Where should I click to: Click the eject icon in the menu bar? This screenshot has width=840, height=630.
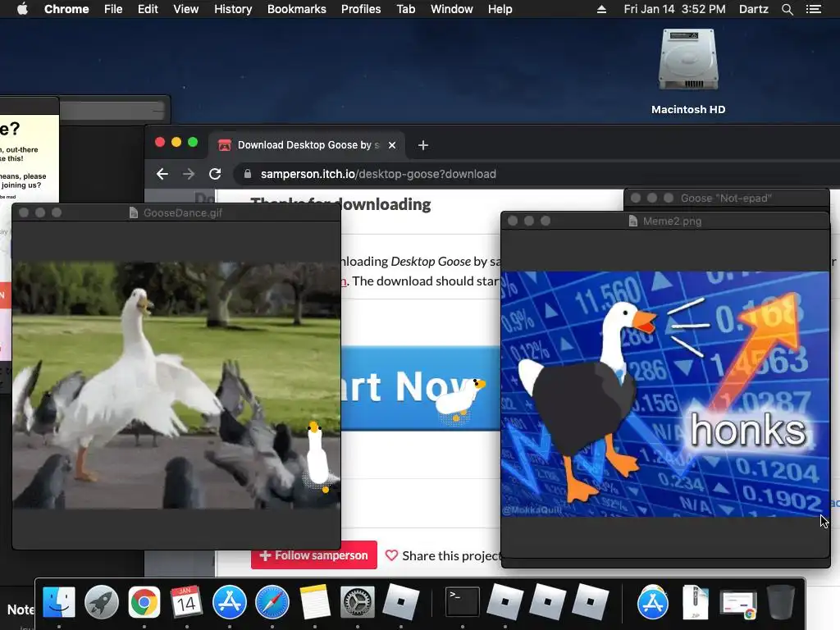click(x=601, y=9)
